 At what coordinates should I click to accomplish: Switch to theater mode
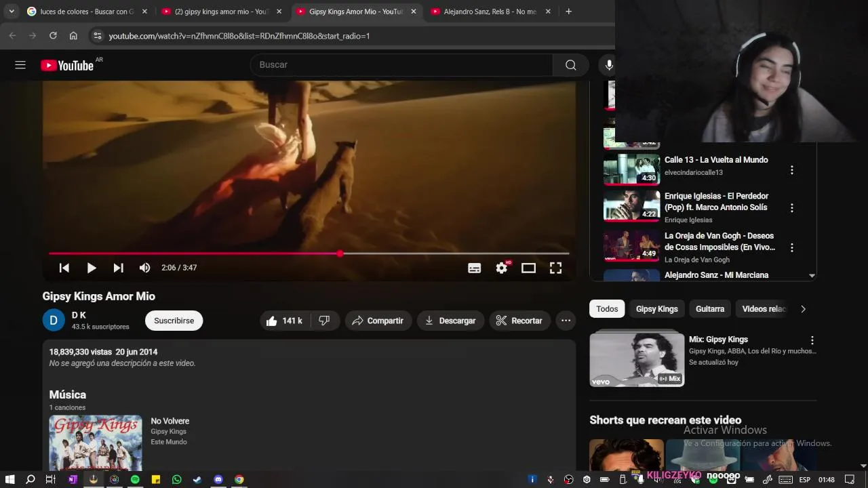pyautogui.click(x=528, y=268)
